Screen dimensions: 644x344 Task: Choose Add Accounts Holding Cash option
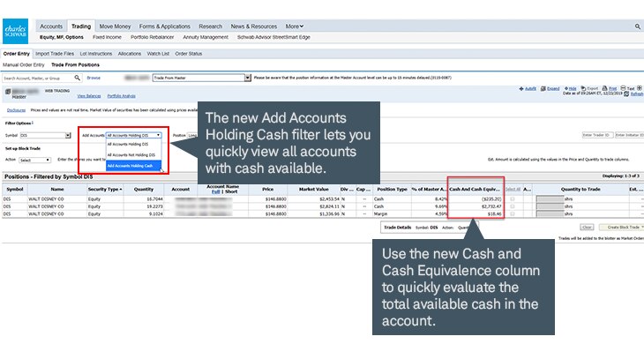133,166
